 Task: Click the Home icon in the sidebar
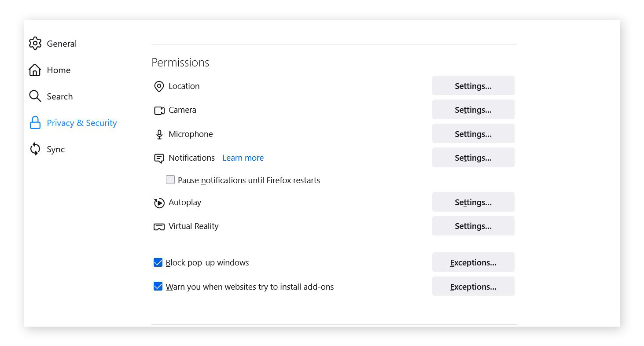tap(35, 70)
